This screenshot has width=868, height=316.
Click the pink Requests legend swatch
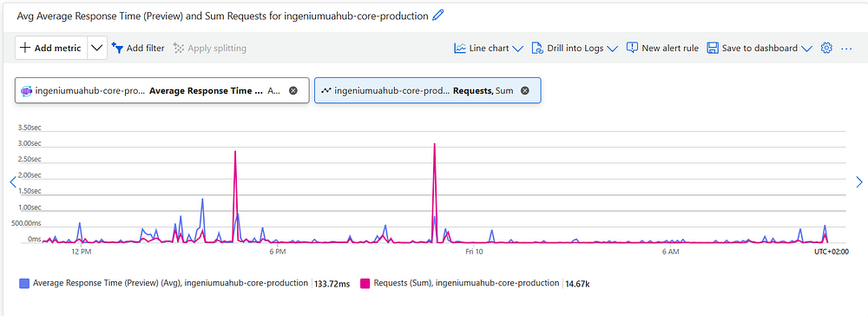(365, 283)
